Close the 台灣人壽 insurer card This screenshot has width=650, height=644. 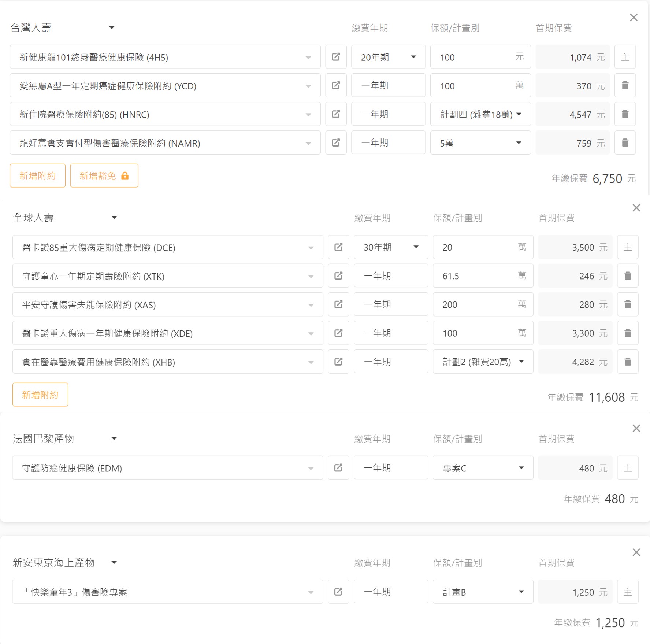(x=634, y=17)
